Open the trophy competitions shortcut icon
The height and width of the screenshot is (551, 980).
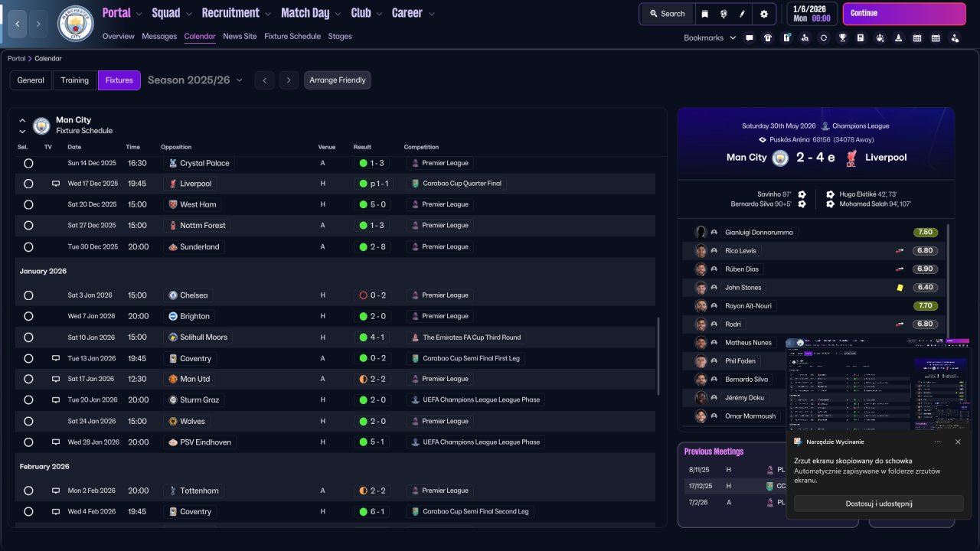point(842,37)
